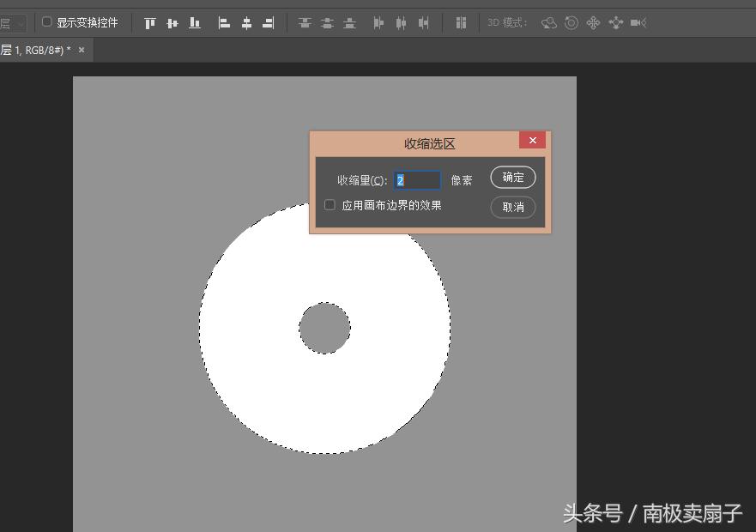Check 应用画布边界的效果 in the dialog
756x532 pixels.
330,205
